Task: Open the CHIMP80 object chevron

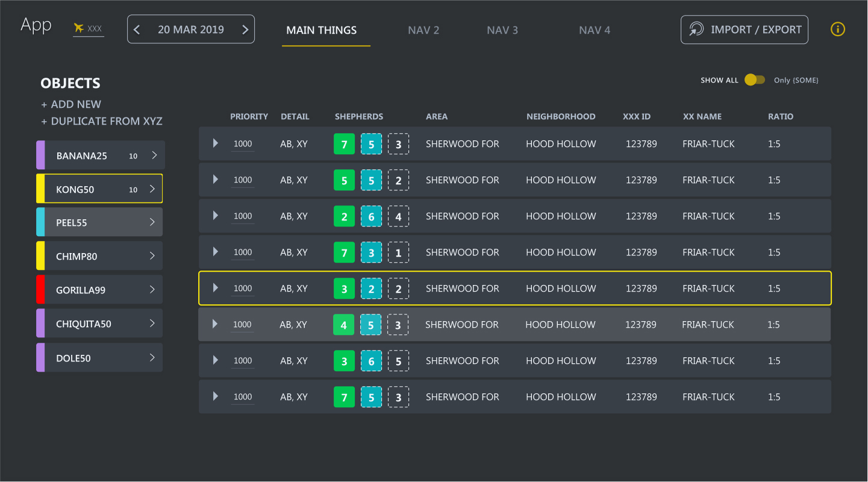Action: (152, 255)
